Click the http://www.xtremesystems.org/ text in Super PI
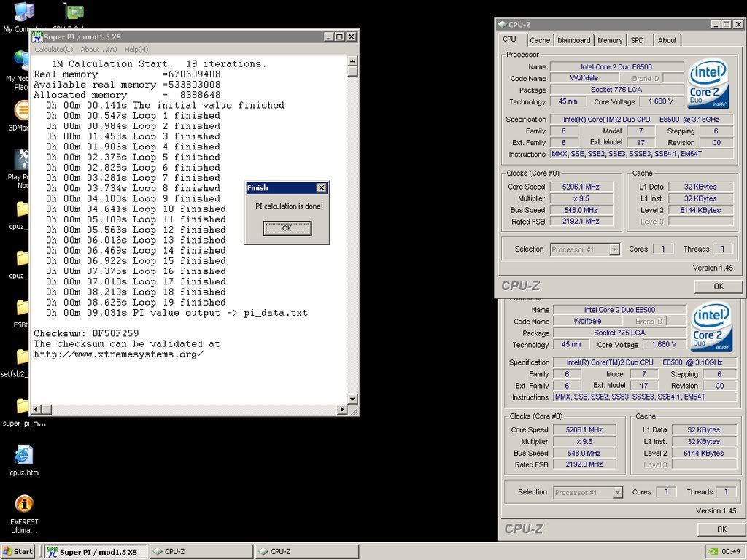This screenshot has width=747, height=560. click(119, 354)
